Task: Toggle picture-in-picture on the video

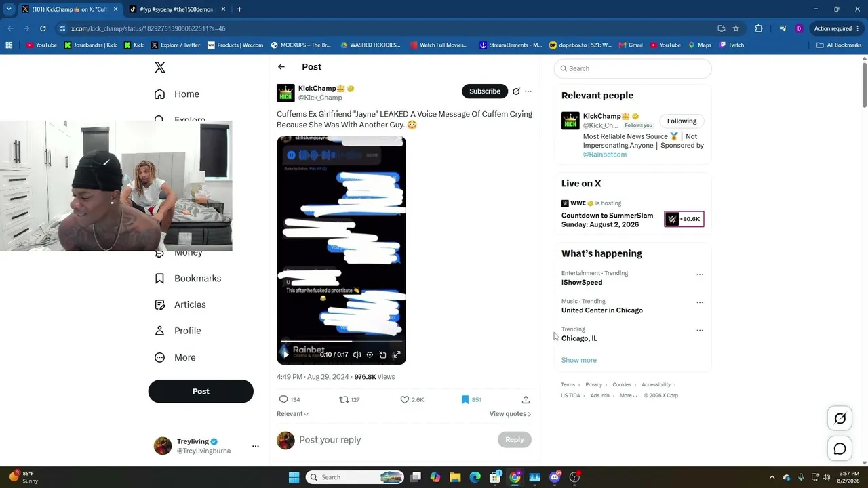Action: (x=382, y=354)
